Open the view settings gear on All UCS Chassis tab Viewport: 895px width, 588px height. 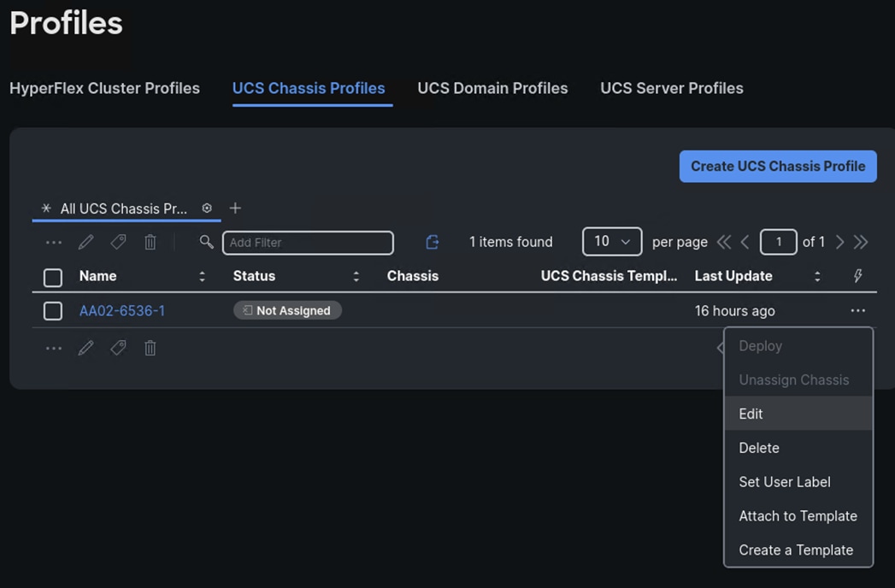[x=207, y=209]
